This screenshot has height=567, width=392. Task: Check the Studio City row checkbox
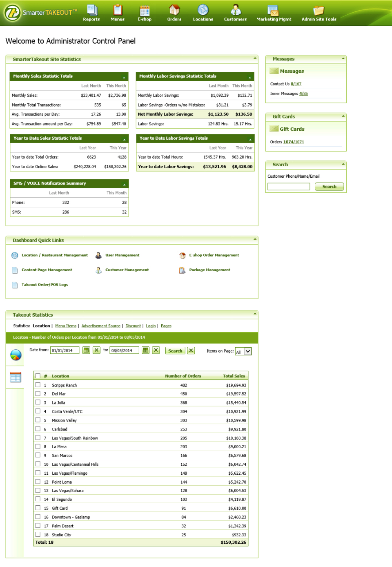tap(38, 534)
